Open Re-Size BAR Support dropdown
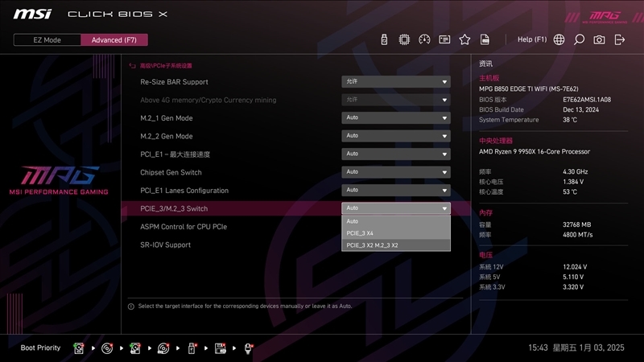The width and height of the screenshot is (644, 362). pyautogui.click(x=396, y=82)
